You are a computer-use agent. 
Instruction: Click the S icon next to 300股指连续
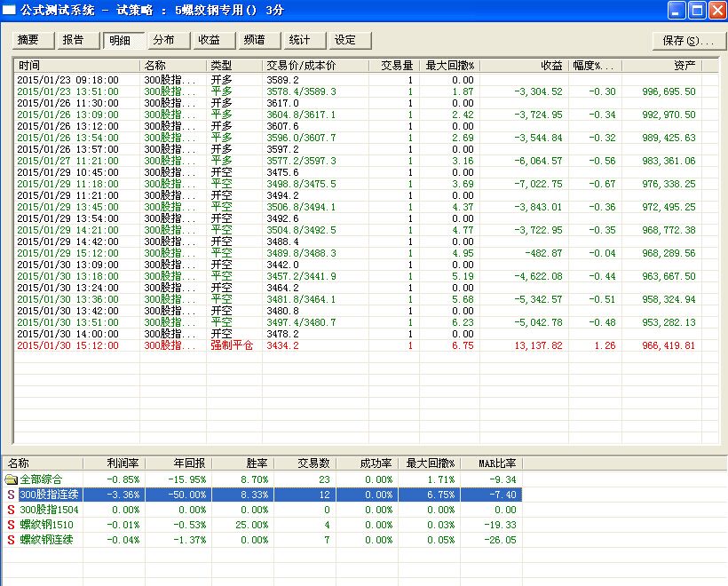pyautogui.click(x=11, y=495)
